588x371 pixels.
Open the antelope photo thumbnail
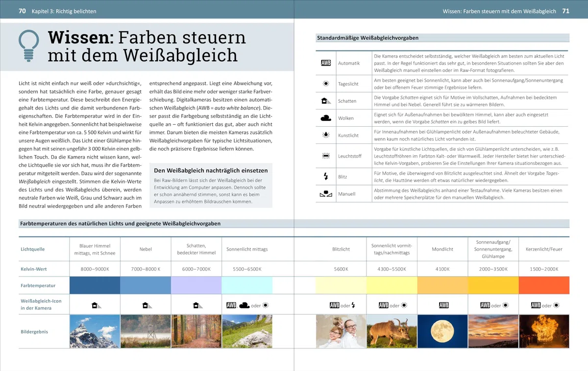click(x=392, y=331)
